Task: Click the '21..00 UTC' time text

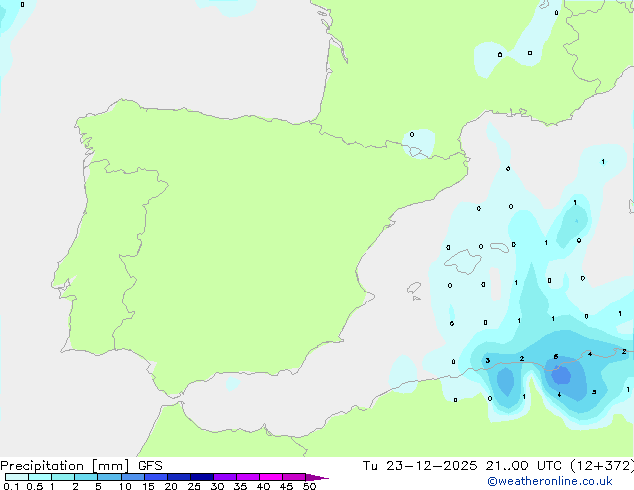Action: [x=524, y=466]
